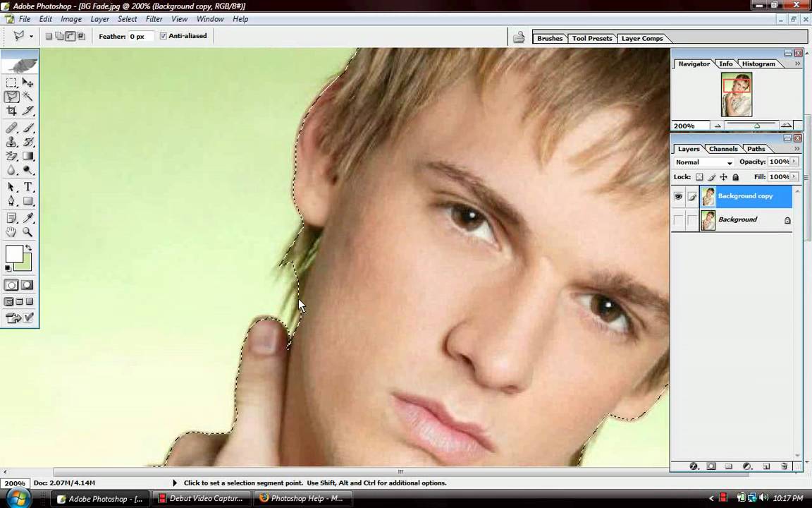The image size is (812, 508).
Task: Open the Opacity value slider arrow
Action: (793, 162)
